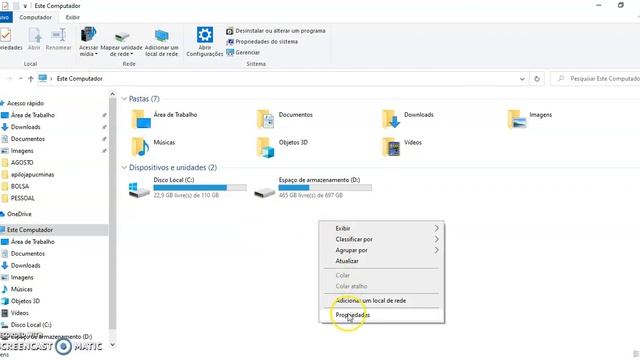
Task: Choose Propriedades in context menu
Action: tap(382, 315)
